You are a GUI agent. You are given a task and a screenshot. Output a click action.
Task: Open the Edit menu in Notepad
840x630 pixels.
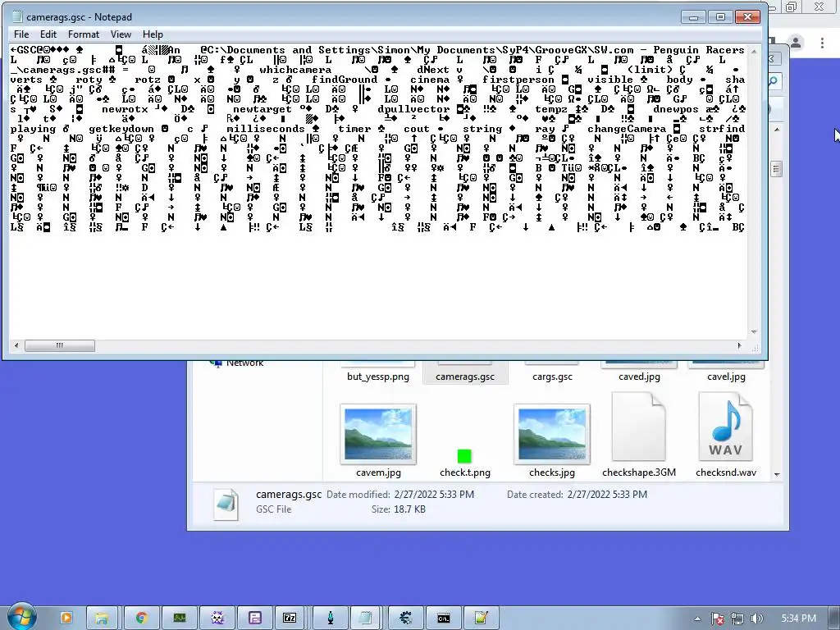[48, 34]
